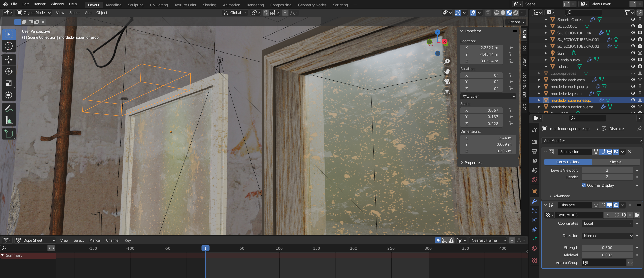The height and width of the screenshot is (278, 644).
Task: Click the viewport Options button
Action: click(516, 22)
